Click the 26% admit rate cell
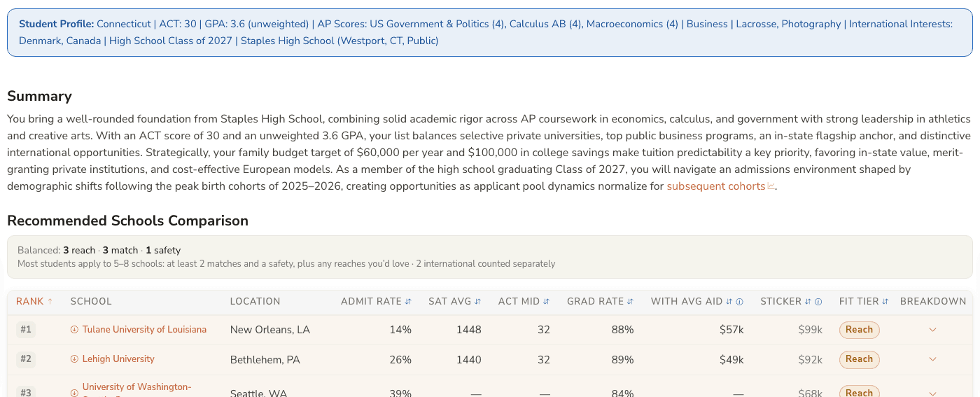This screenshot has width=980, height=397. 400,360
